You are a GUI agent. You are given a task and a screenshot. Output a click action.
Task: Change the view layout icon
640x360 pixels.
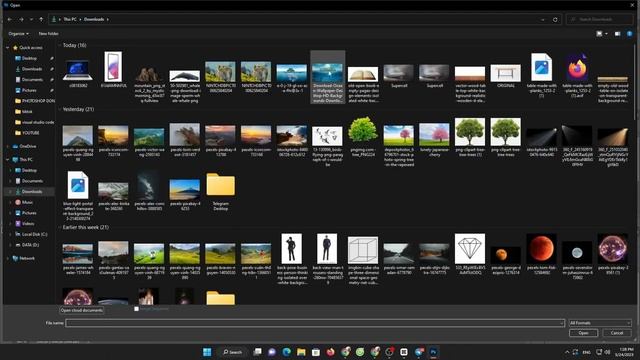[x=599, y=34]
